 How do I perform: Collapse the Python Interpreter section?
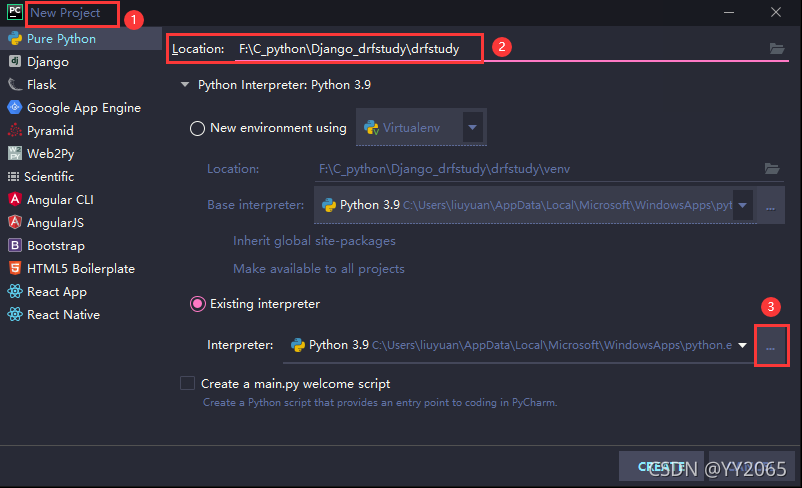click(x=185, y=85)
